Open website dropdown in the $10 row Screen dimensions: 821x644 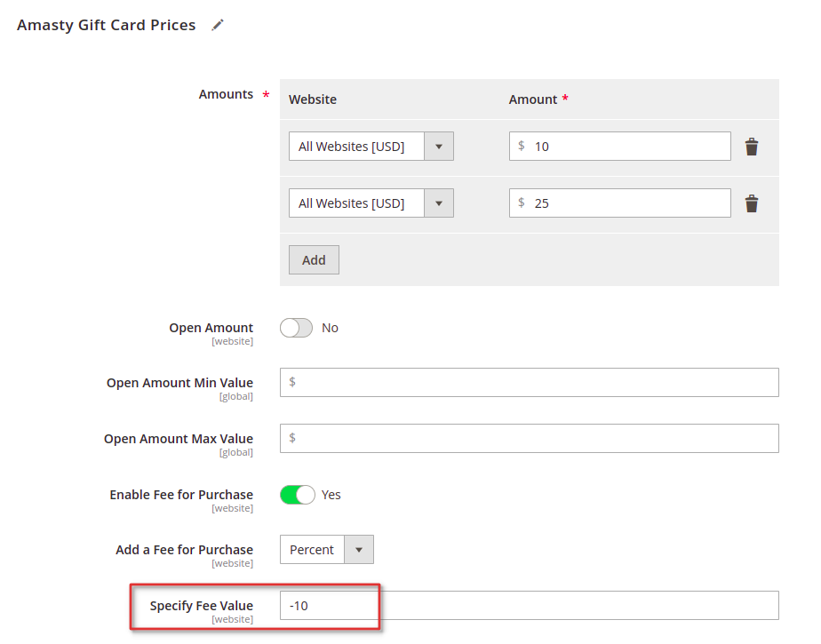[371, 146]
